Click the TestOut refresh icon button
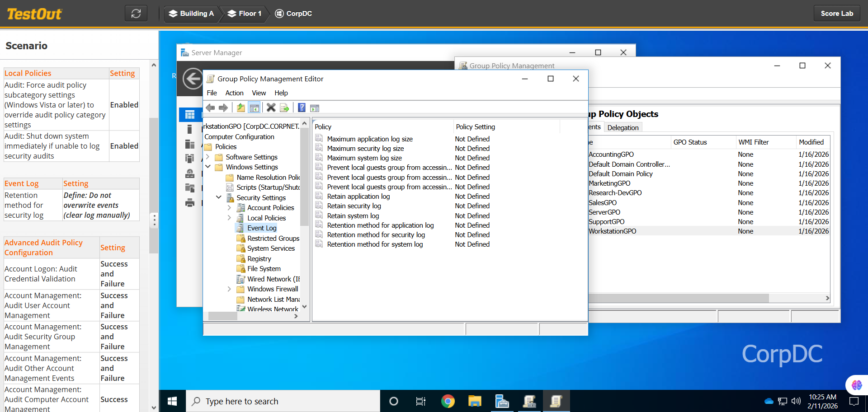The width and height of the screenshot is (868, 412). pos(136,14)
